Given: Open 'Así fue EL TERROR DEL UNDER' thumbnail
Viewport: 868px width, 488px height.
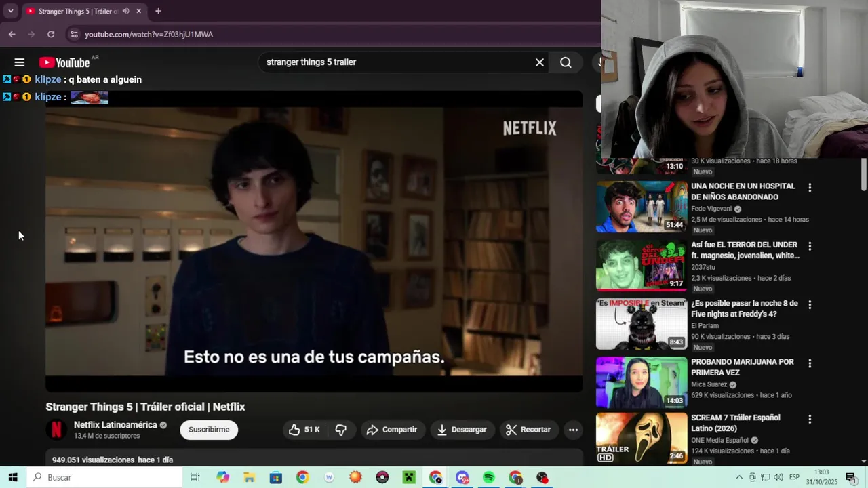Looking at the screenshot, I should pyautogui.click(x=642, y=265).
